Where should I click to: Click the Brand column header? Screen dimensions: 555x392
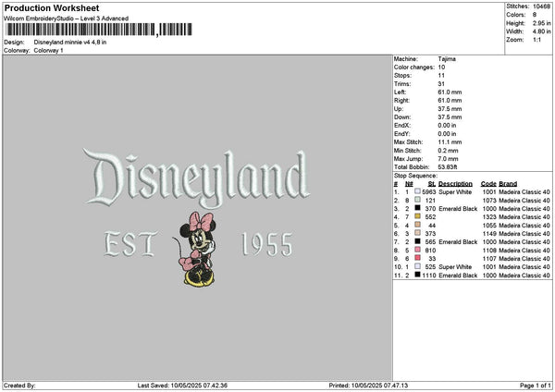[508, 184]
